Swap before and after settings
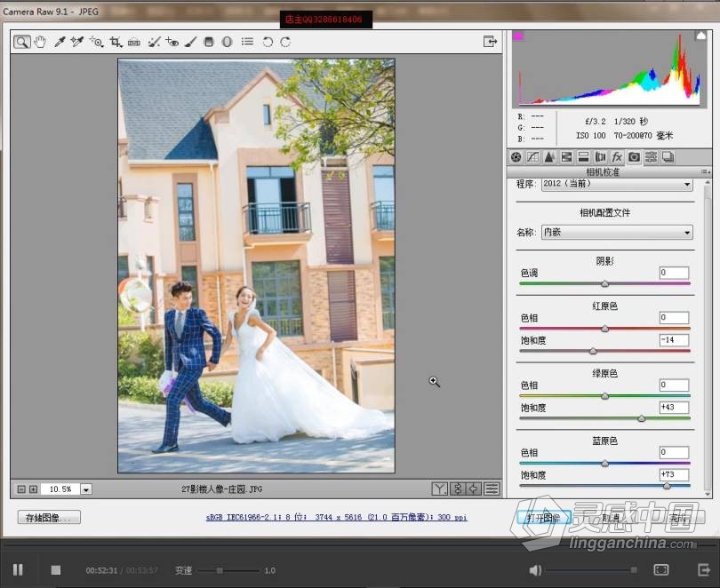The height and width of the screenshot is (588, 720). point(458,489)
